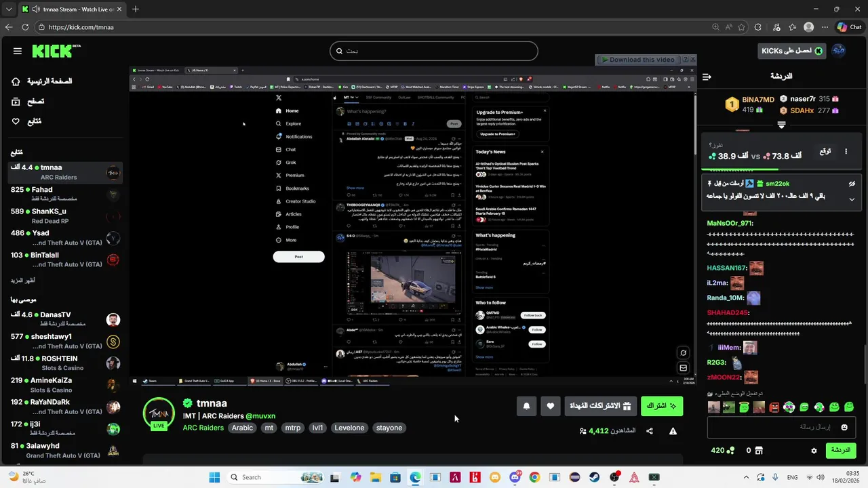
Task: Open the Home page icon in the sidebar
Action: pyautogui.click(x=16, y=81)
